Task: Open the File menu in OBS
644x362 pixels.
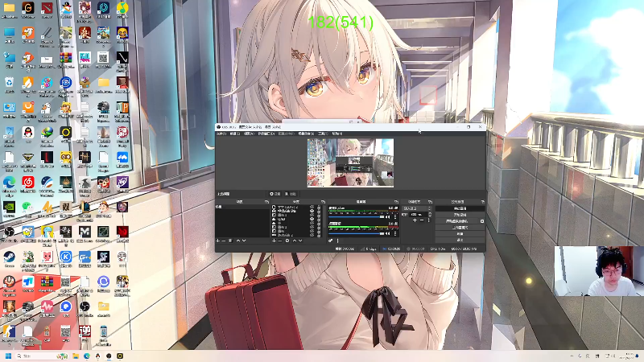Action: click(x=221, y=134)
